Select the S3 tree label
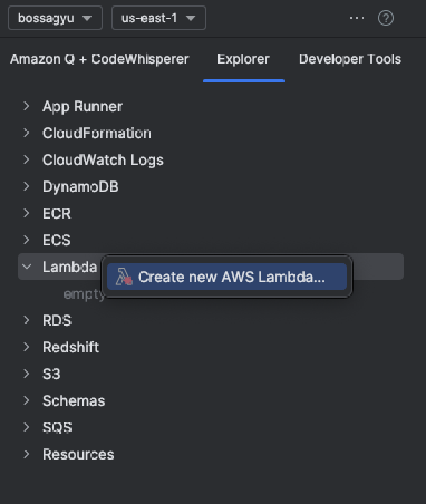Image resolution: width=426 pixels, height=504 pixels. pyautogui.click(x=52, y=374)
